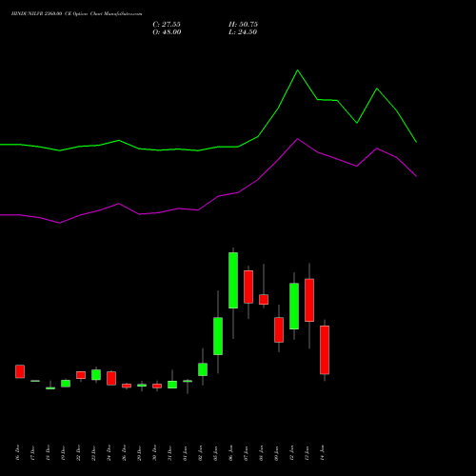This screenshot has height=476, width=476.
Task: Select the green candlestick for 02 Jan
Action: pyautogui.click(x=203, y=369)
